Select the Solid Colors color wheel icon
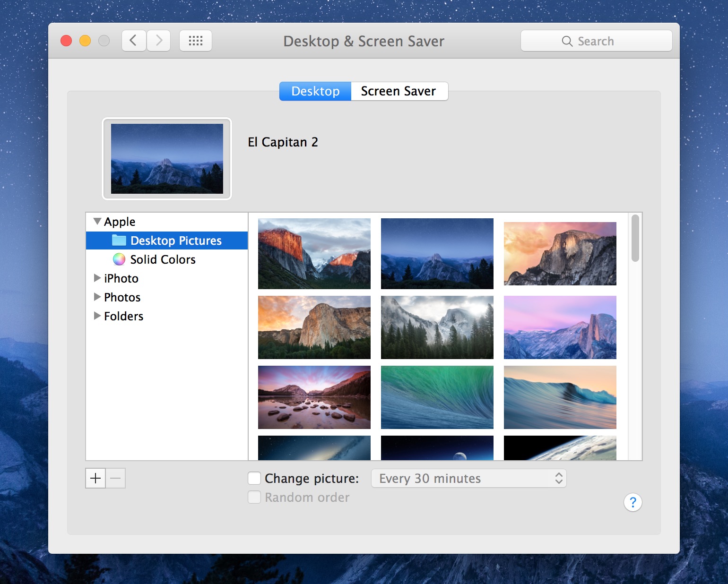Image resolution: width=728 pixels, height=584 pixels. [x=119, y=259]
